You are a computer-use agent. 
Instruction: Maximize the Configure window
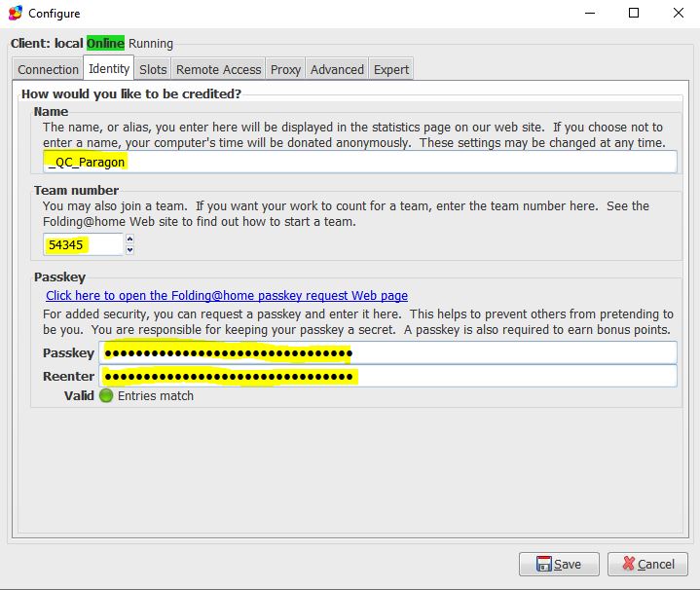click(633, 14)
